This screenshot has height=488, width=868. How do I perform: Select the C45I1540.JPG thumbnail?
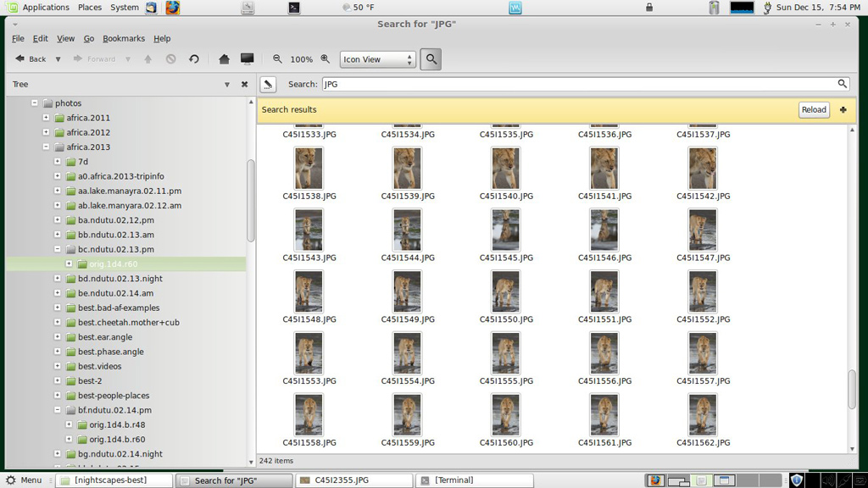(506, 169)
